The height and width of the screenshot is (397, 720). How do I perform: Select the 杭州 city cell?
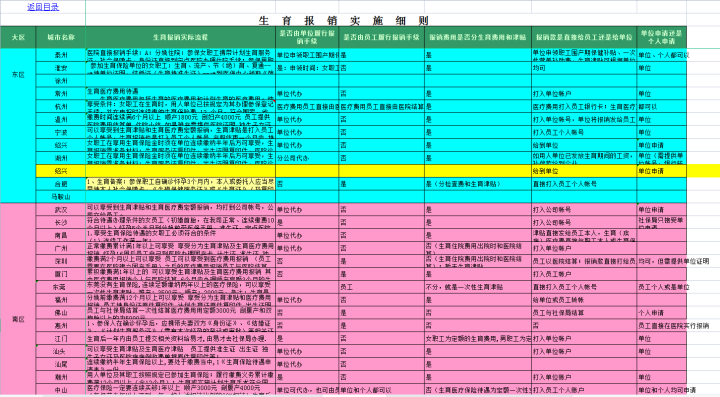pos(61,106)
